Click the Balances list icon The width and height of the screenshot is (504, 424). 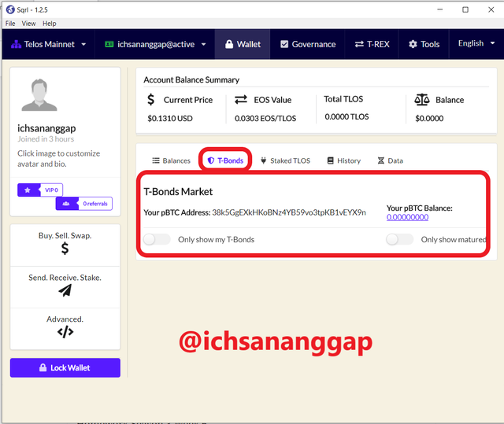[156, 160]
